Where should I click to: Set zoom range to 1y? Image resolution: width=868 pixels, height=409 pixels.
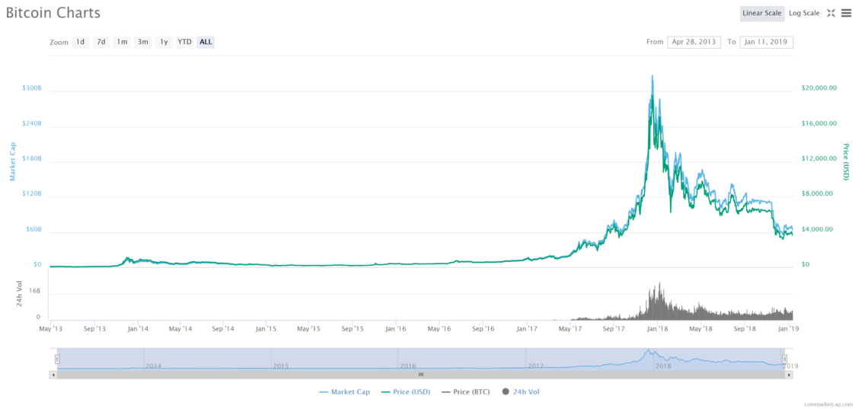[164, 42]
